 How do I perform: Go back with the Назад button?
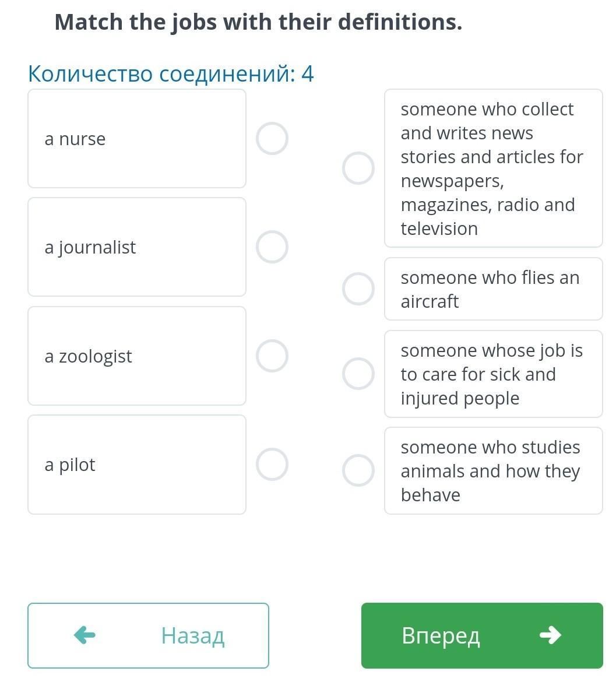pyautogui.click(x=148, y=636)
